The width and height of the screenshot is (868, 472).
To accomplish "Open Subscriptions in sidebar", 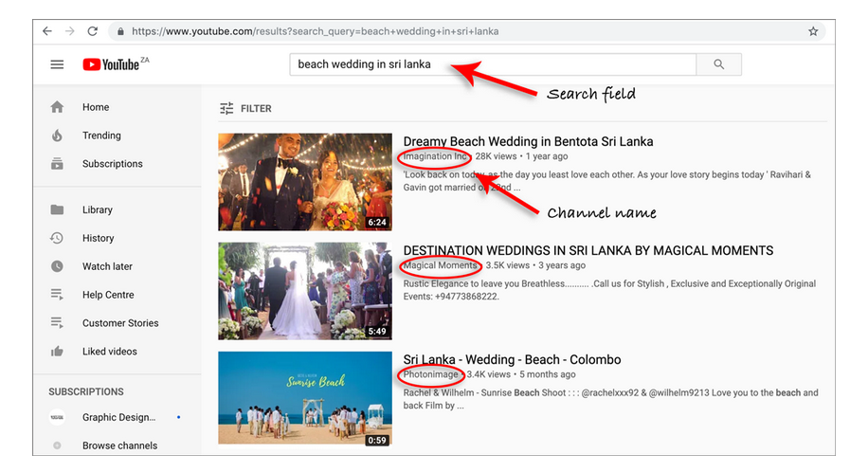I will [113, 163].
